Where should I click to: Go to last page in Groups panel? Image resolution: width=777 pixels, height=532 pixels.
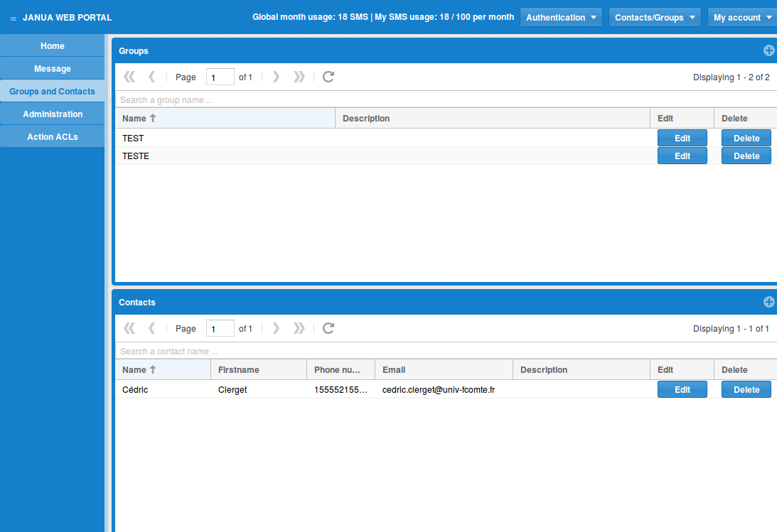click(299, 77)
